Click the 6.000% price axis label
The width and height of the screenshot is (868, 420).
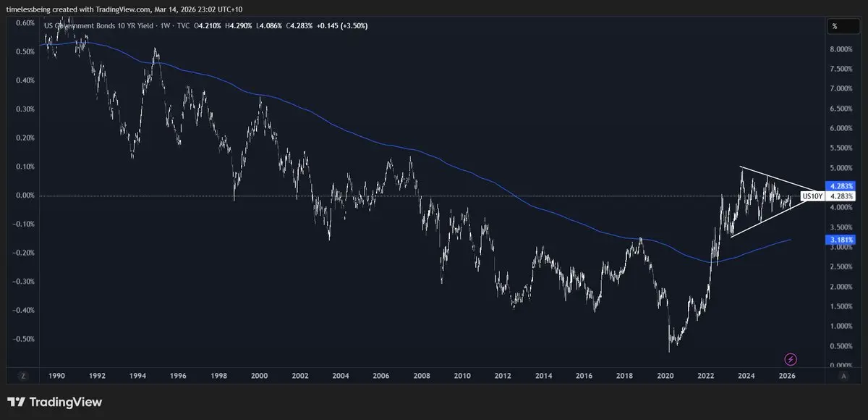click(842, 128)
